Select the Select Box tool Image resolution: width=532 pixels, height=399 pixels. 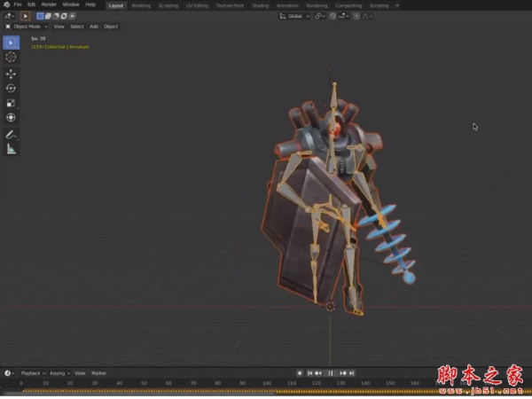(11, 42)
